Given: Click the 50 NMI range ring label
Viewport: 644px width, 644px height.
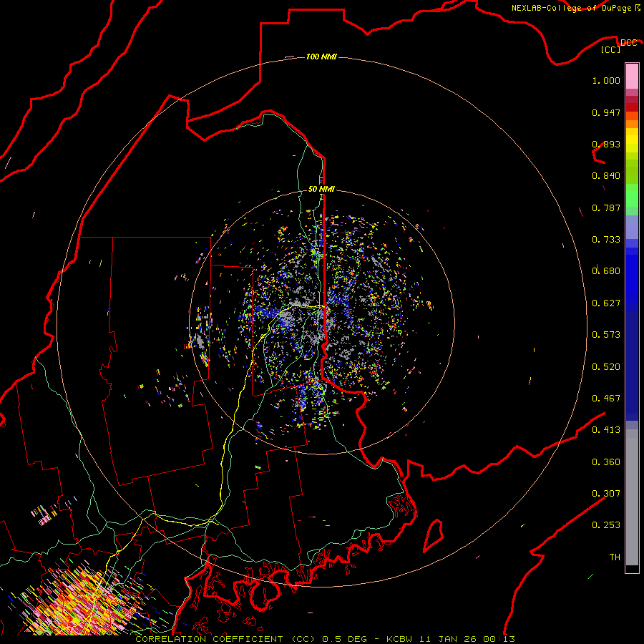Looking at the screenshot, I should pyautogui.click(x=321, y=189).
